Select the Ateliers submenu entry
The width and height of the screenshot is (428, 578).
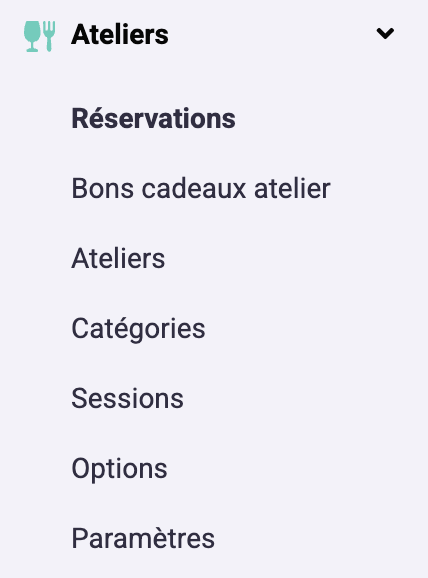118,258
